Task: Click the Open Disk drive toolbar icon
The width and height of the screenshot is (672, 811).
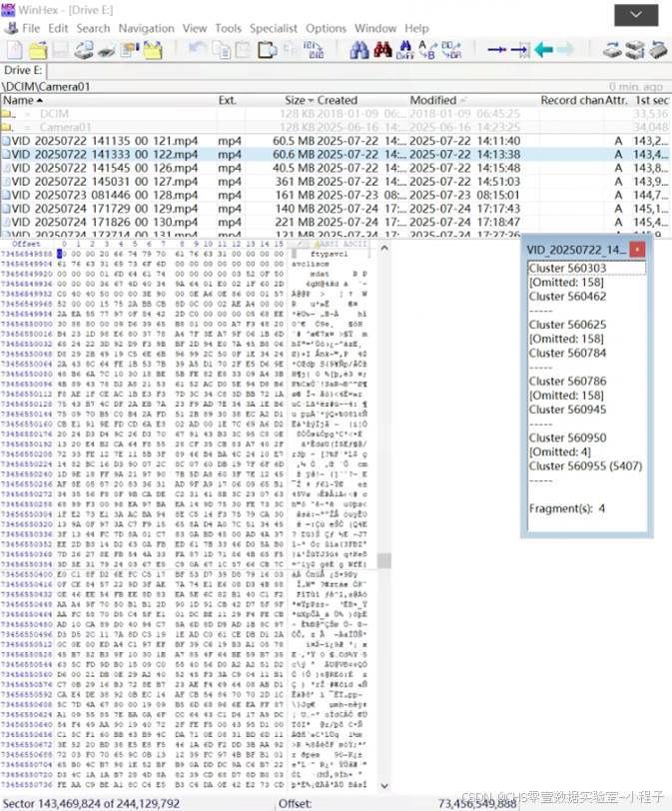Action: click(x=83, y=50)
